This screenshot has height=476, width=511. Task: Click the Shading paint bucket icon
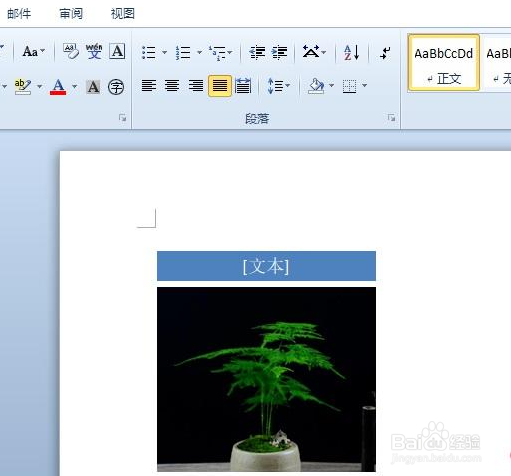pyautogui.click(x=316, y=86)
